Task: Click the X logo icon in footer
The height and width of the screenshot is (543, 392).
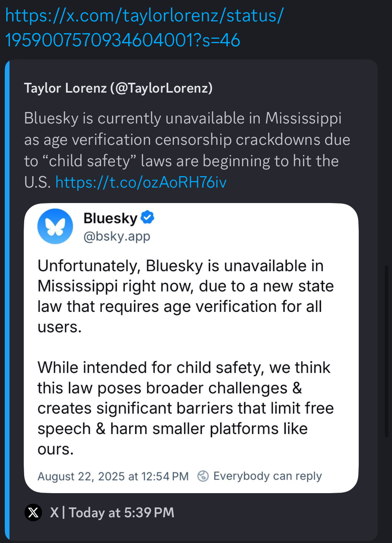Action: 33,513
